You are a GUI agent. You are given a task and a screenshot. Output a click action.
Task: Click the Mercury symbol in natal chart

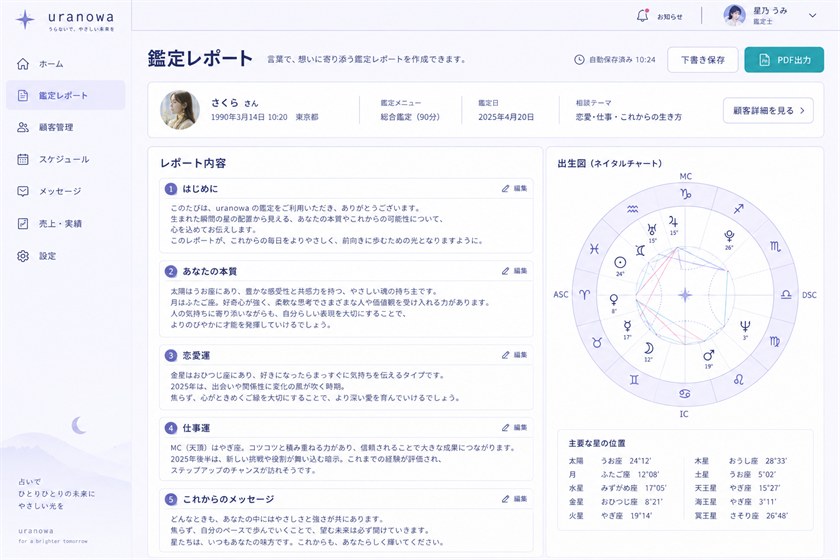(627, 326)
